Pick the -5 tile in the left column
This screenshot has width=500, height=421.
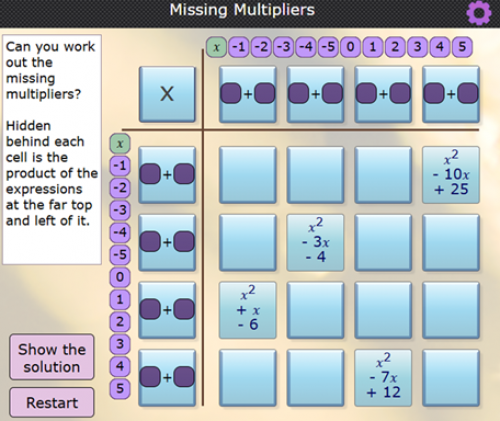pyautogui.click(x=120, y=255)
